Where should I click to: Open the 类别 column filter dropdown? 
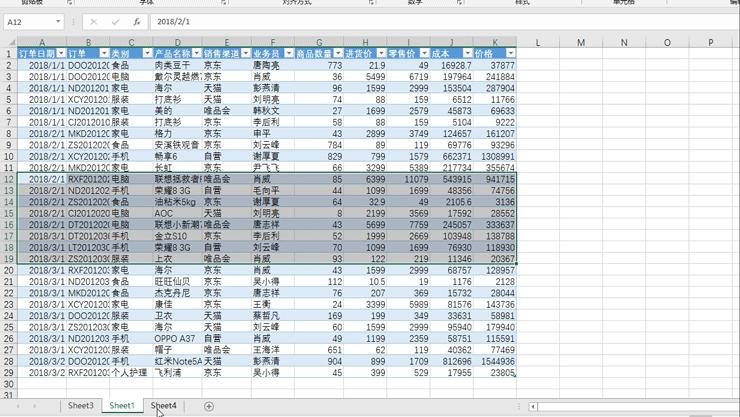(x=147, y=54)
